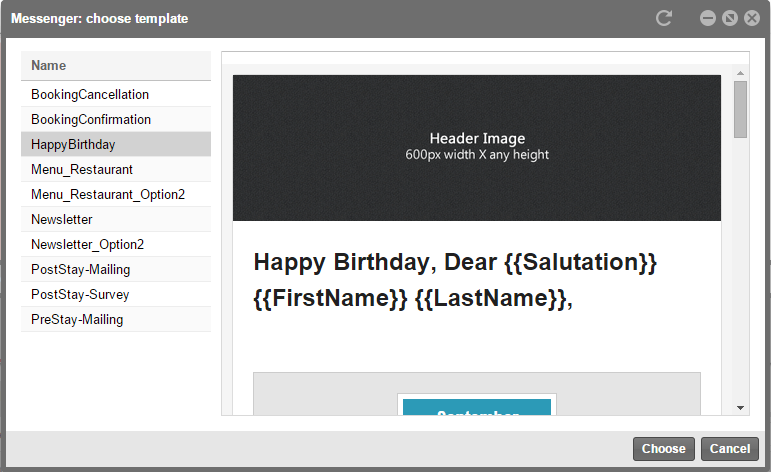Viewport: 771px width, 472px height.
Task: Minimize the template chooser dialog
Action: click(708, 18)
